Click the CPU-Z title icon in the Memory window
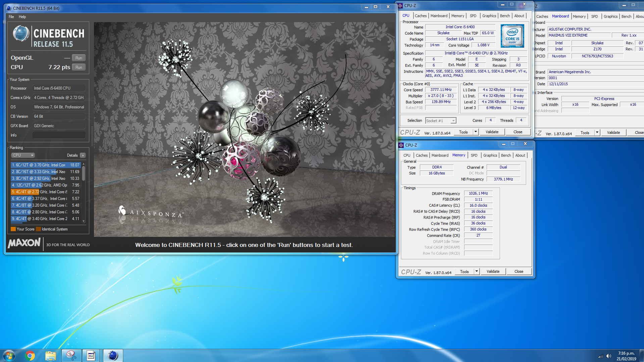 (401, 145)
